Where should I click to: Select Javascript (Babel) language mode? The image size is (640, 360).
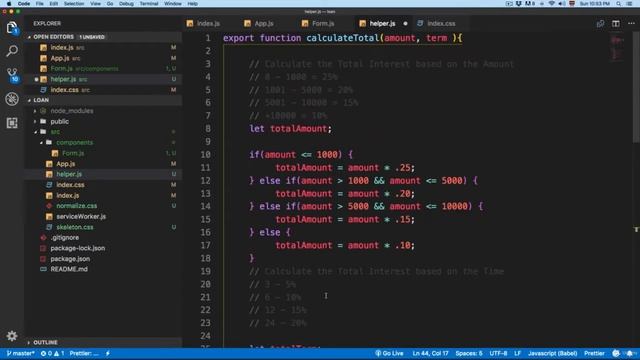pyautogui.click(x=553, y=353)
